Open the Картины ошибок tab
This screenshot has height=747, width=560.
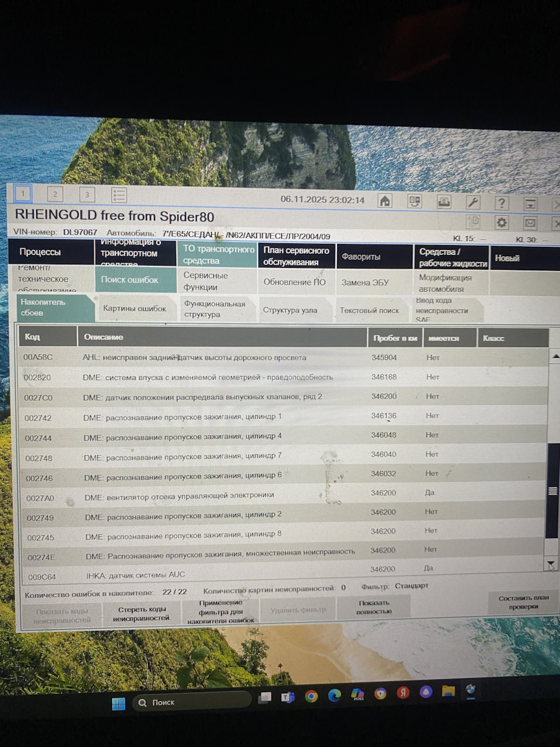coord(135,308)
